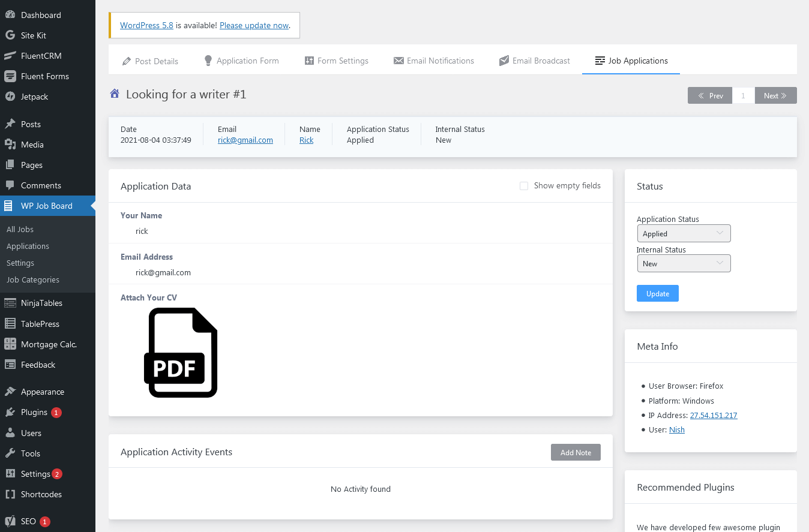Select the Post Details pencil icon tab
Screen dimensions: 809x532
pyautogui.click(x=127, y=61)
